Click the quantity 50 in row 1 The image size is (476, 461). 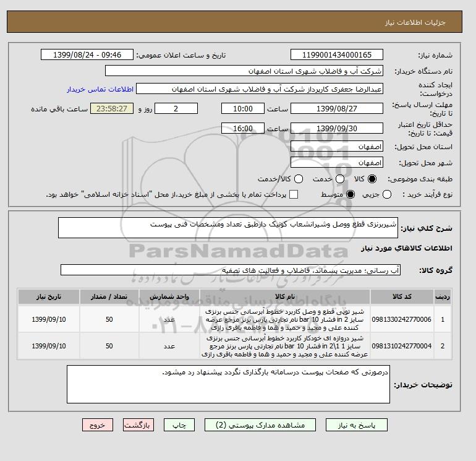pos(109,319)
